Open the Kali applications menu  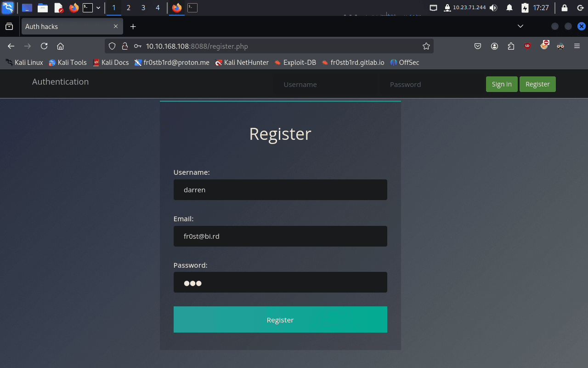tap(8, 8)
